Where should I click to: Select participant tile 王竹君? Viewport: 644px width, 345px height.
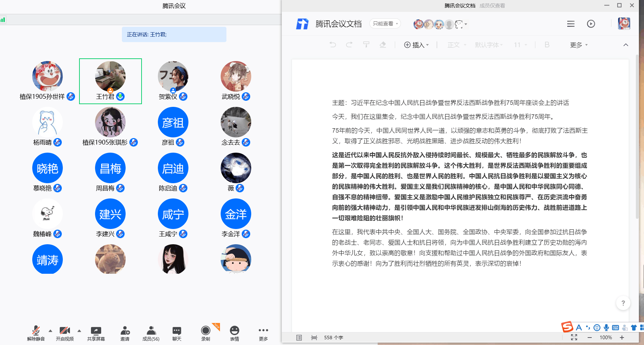[110, 81]
